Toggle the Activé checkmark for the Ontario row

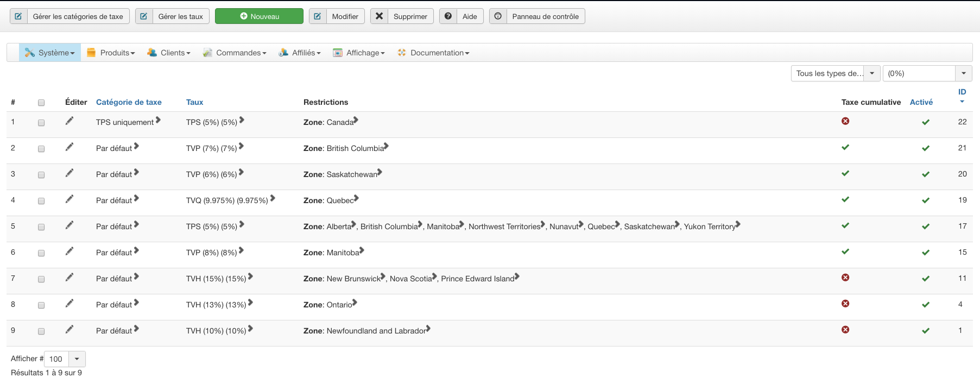coord(926,305)
